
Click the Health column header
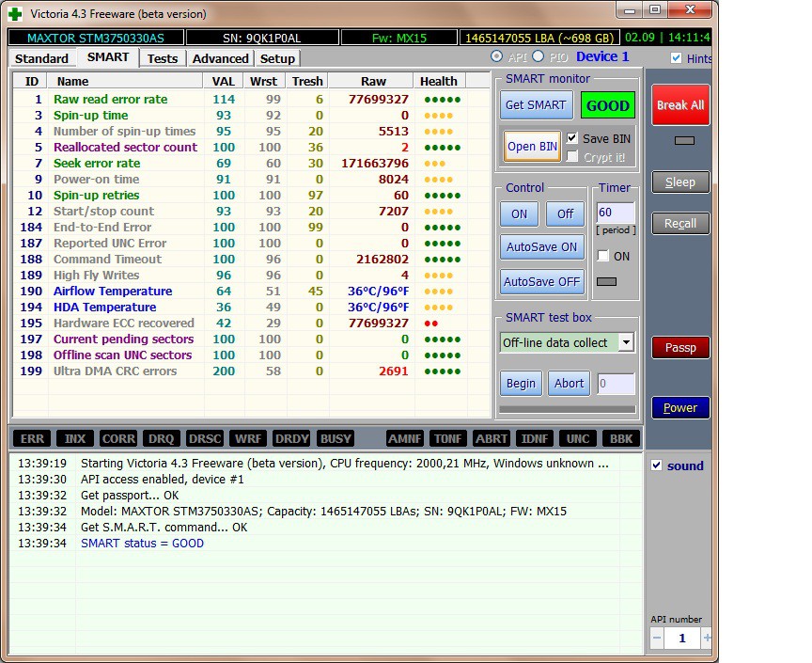(x=439, y=81)
